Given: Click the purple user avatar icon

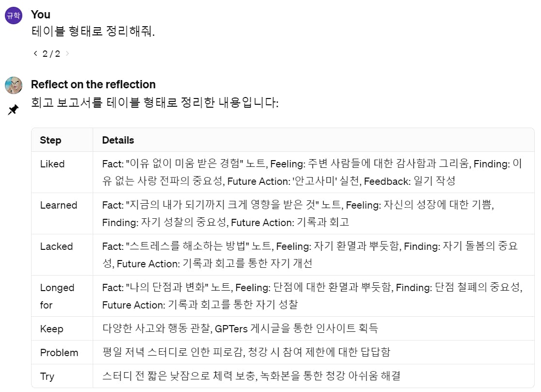Looking at the screenshot, I should pyautogui.click(x=14, y=16).
